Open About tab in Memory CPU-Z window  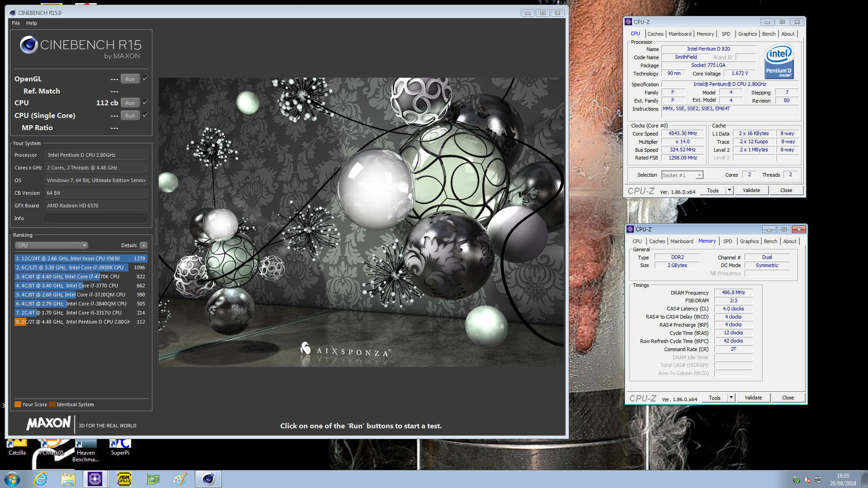click(x=790, y=241)
